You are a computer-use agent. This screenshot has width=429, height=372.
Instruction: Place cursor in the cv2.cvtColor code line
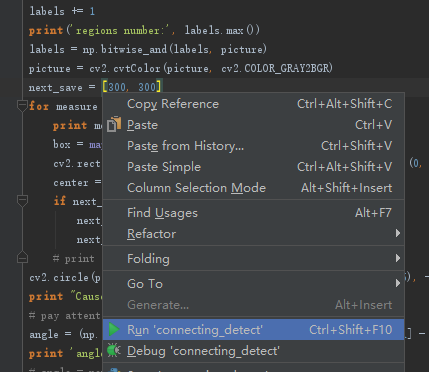(180, 68)
